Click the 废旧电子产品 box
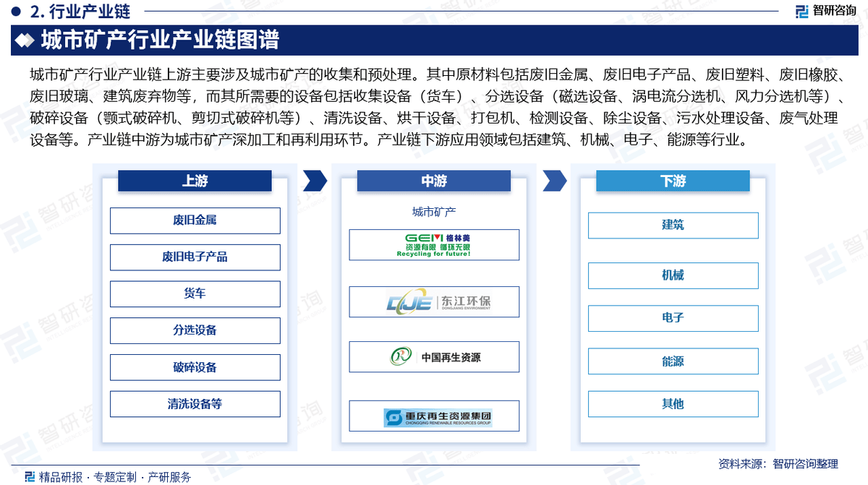This screenshot has width=868, height=485. click(195, 257)
